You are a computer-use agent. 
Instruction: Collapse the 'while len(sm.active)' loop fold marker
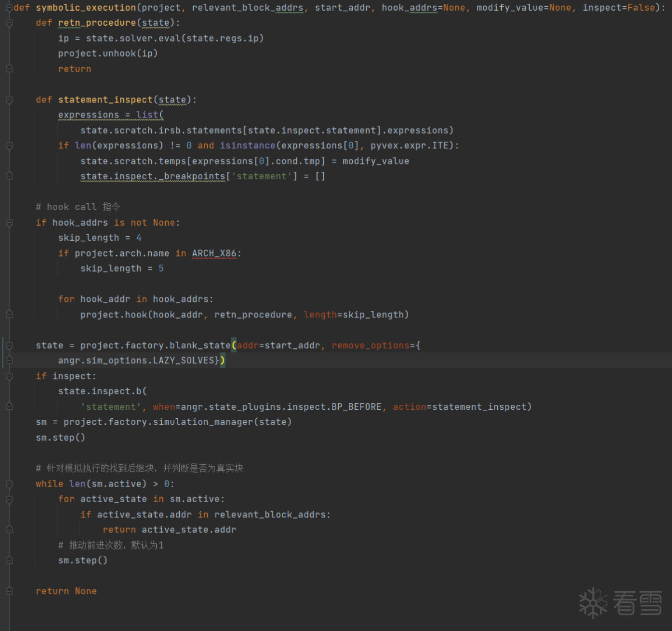(x=10, y=484)
